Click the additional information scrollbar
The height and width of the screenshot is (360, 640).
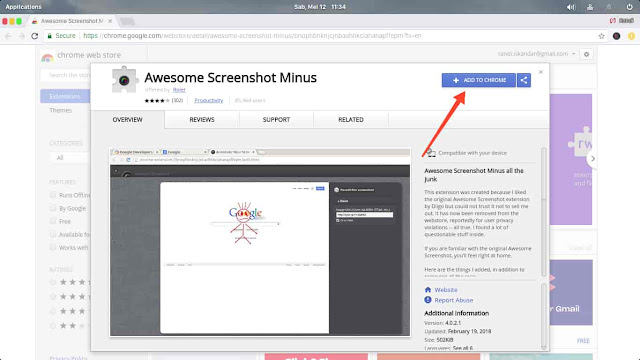(543, 317)
